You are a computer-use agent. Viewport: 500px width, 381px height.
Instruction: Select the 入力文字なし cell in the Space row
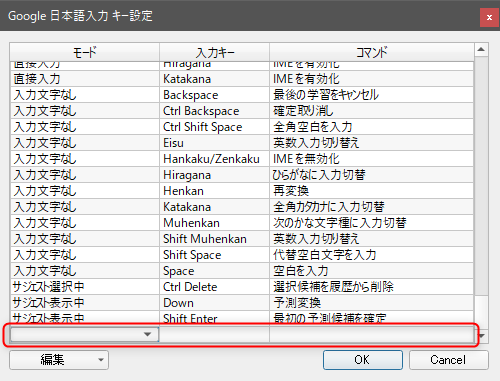click(85, 271)
